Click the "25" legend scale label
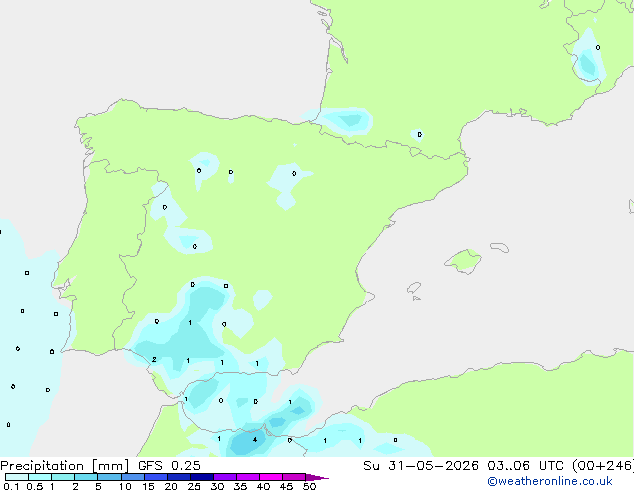 tap(194, 486)
